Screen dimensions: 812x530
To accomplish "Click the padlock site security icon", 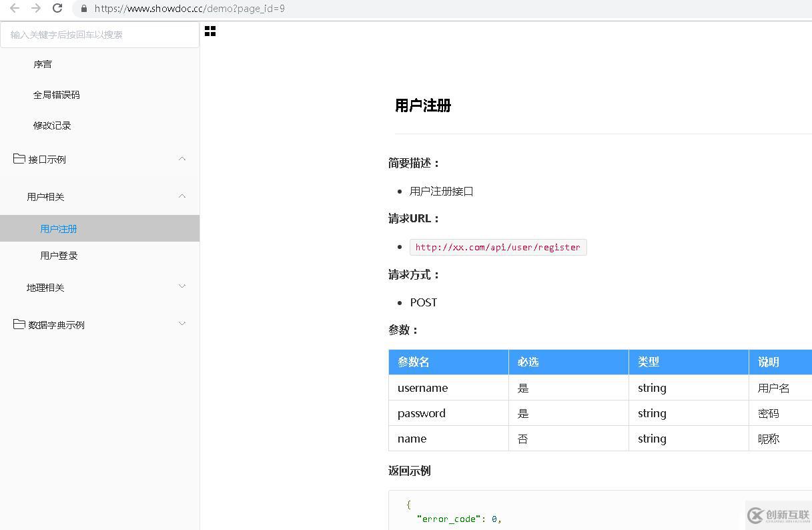I will click(x=83, y=9).
